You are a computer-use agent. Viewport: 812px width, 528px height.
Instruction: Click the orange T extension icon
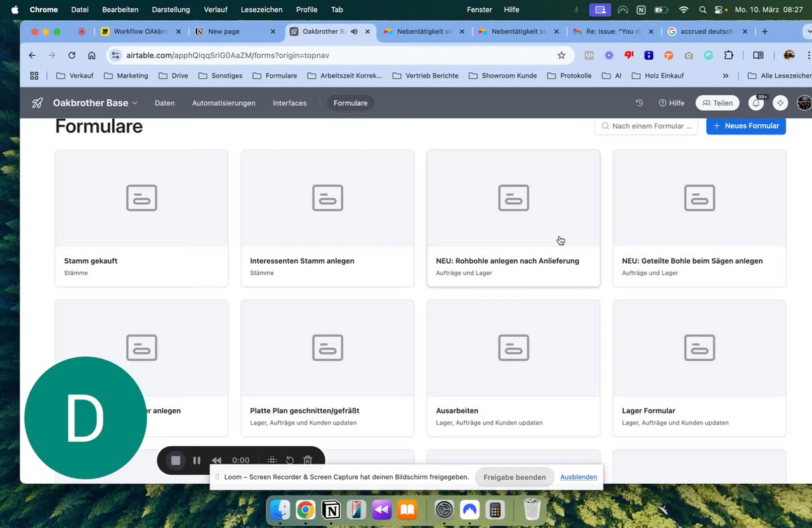pyautogui.click(x=669, y=55)
